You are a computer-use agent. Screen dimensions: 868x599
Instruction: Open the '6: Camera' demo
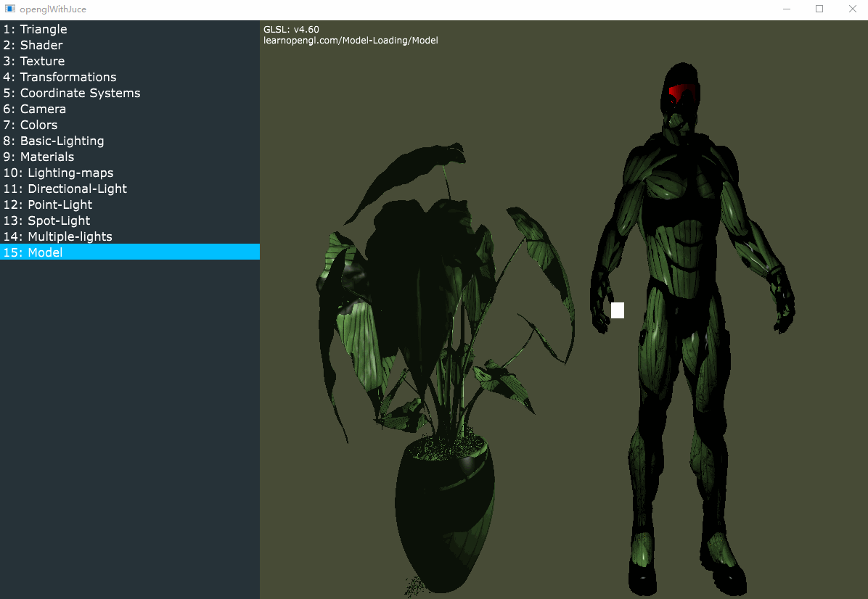click(129, 109)
